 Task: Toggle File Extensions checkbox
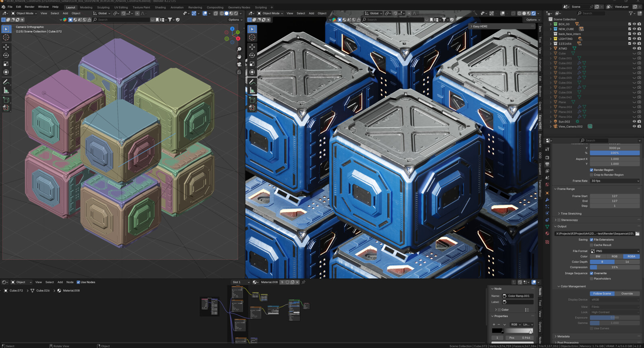(592, 240)
